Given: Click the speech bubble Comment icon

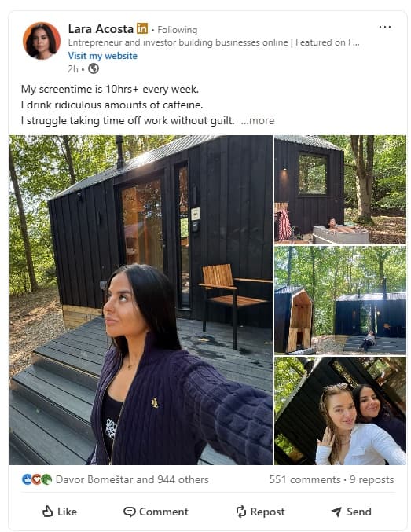Looking at the screenshot, I should (x=130, y=512).
